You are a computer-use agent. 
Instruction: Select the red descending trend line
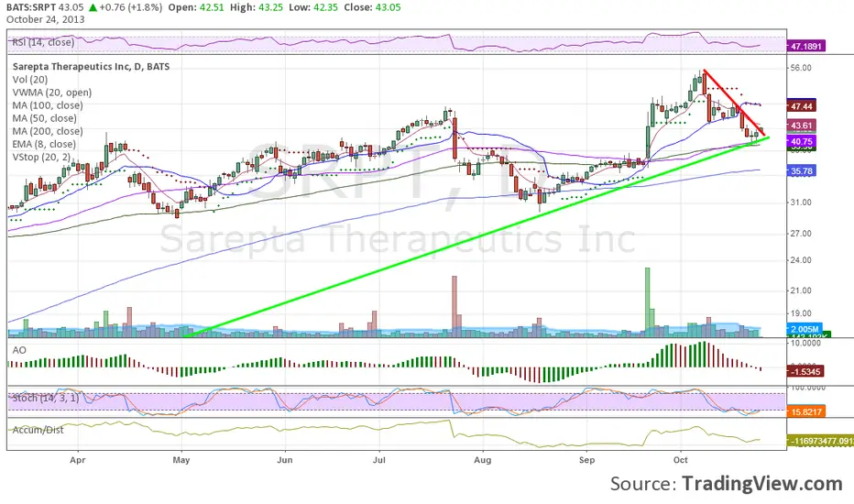coord(734,103)
